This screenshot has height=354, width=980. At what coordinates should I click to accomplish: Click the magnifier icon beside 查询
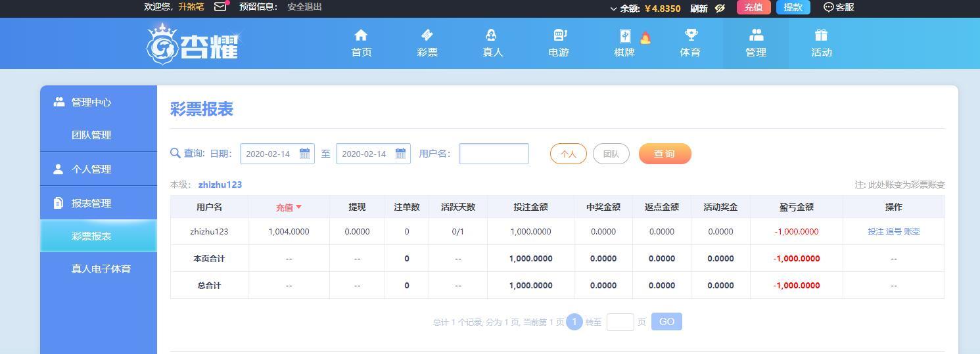(x=175, y=153)
